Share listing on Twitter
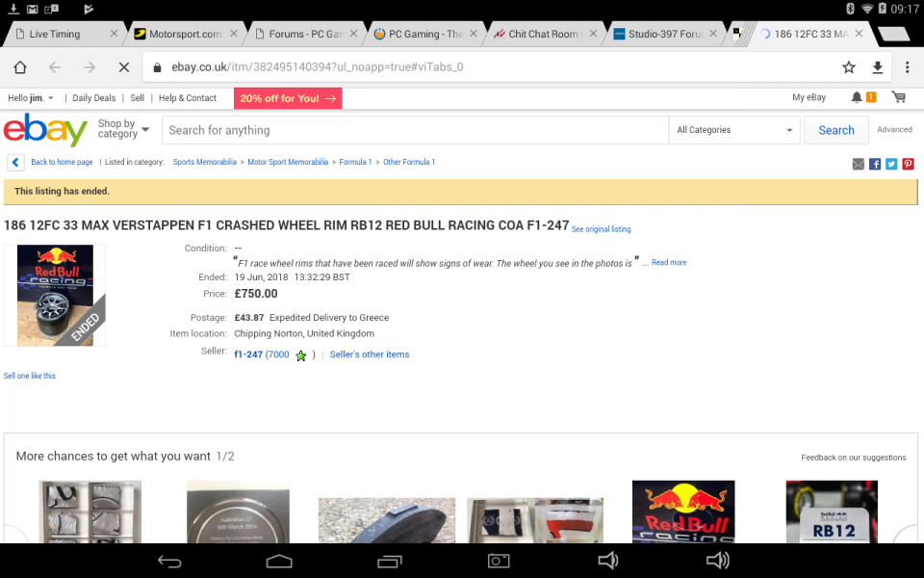Screen dimensions: 924x578 point(891,164)
